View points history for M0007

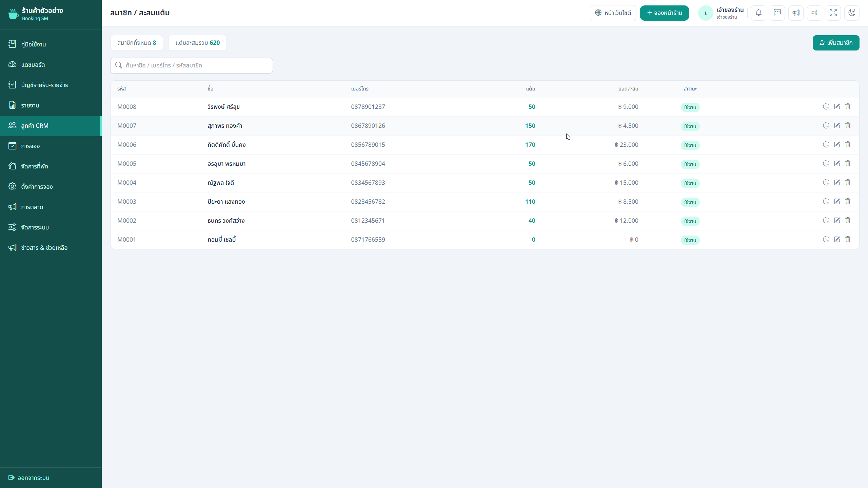point(826,125)
